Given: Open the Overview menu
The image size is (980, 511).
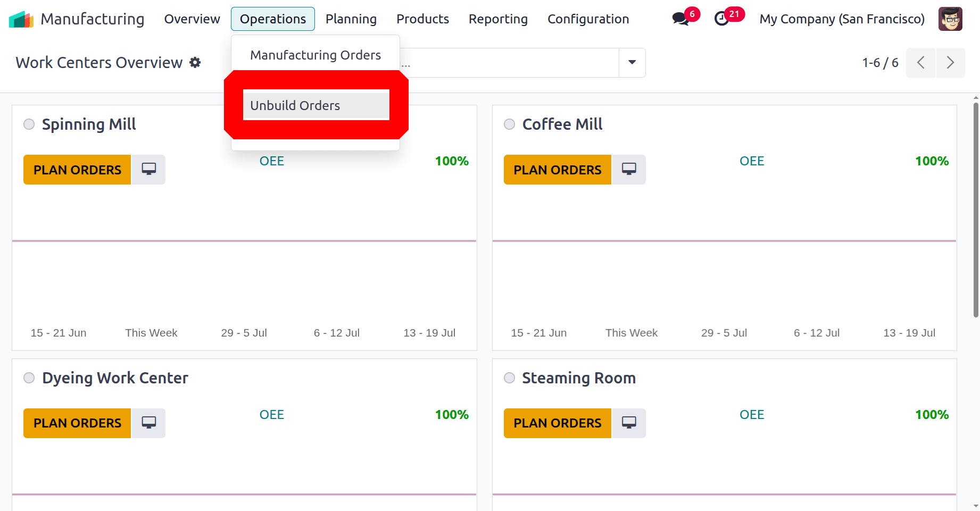Looking at the screenshot, I should click(192, 19).
